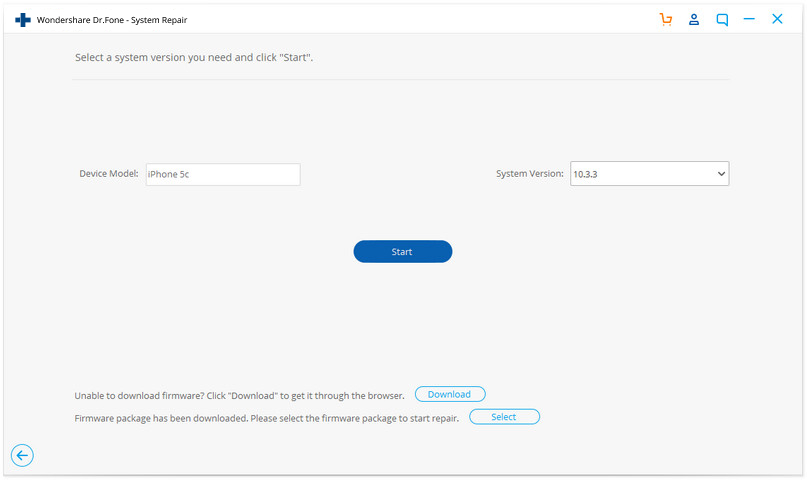Click the Dr.Fone blue cross logo

(x=23, y=19)
